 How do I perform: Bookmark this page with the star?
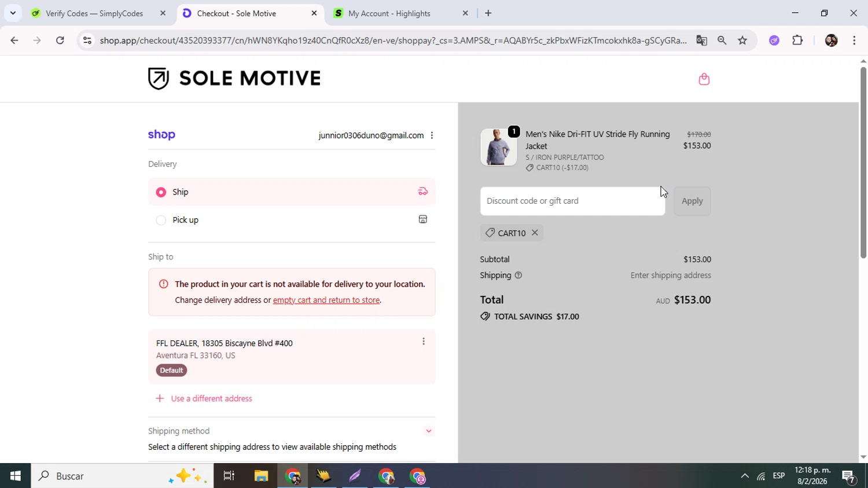pos(742,41)
